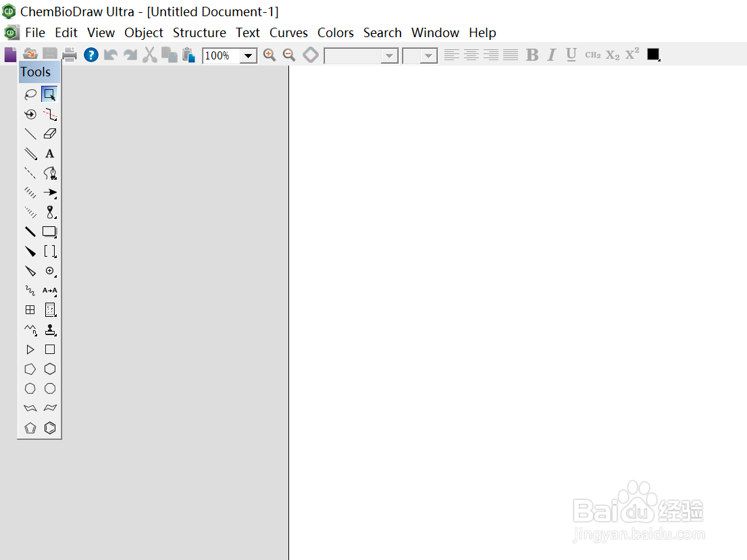Select the Table tool
The image size is (747, 560).
coord(30,310)
